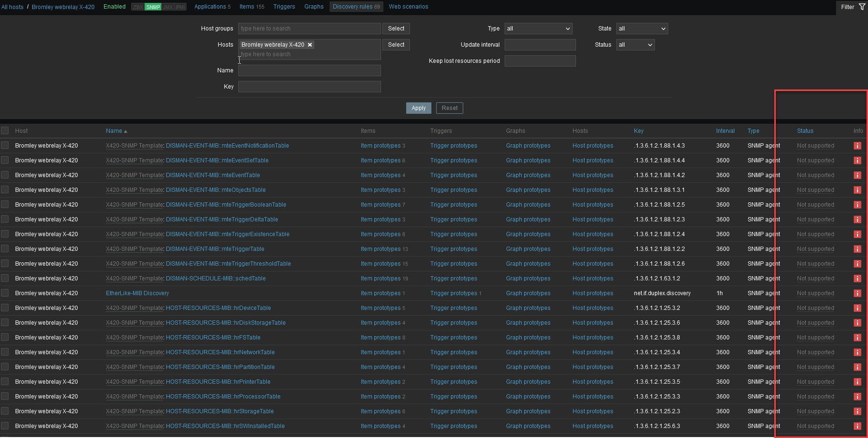Screen dimensions: 868x438
Task: Open error info icon for hrPartitionTable row
Action: (x=858, y=367)
